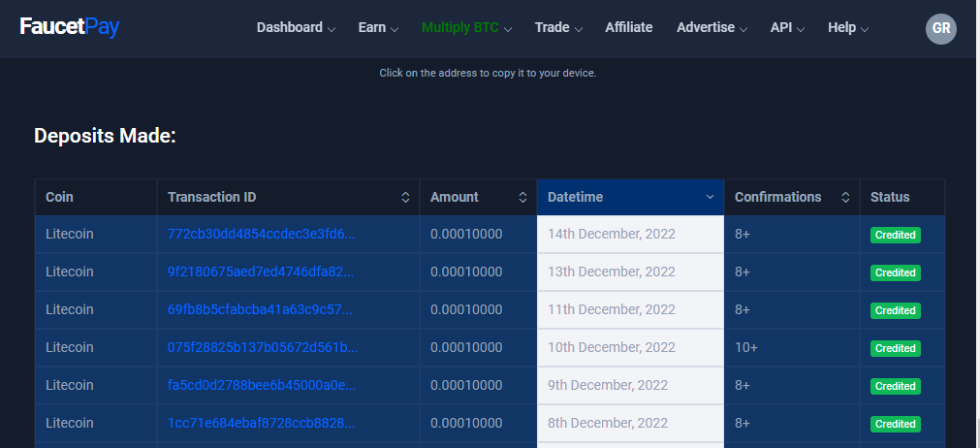Click 8+ confirmations in 14th December row
Image resolution: width=980 pixels, height=448 pixels.
(x=792, y=235)
